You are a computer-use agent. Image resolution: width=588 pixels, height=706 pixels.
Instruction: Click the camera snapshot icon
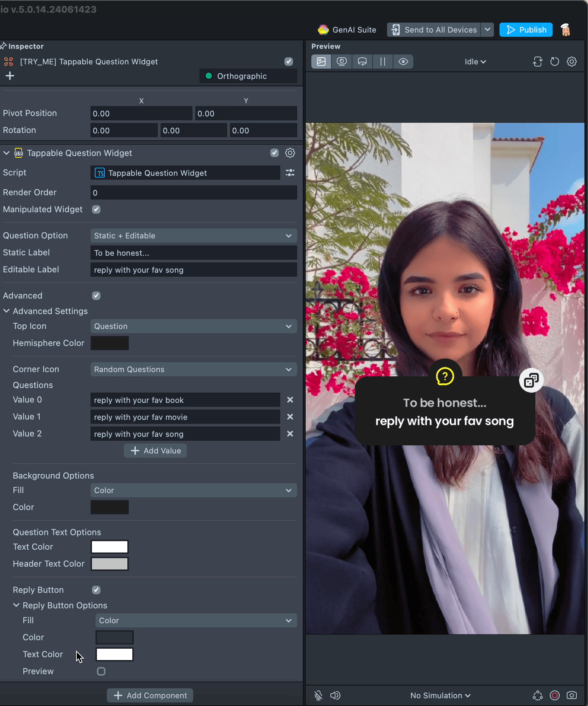[571, 695]
